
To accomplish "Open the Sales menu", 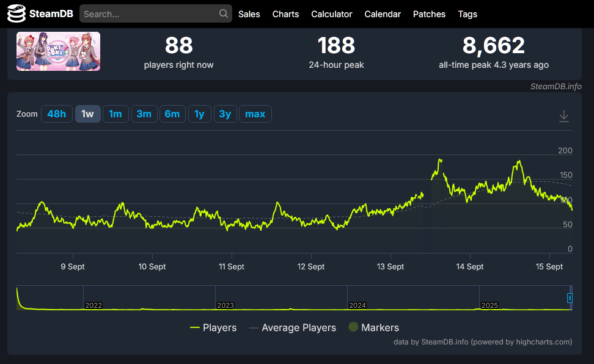I will (249, 14).
